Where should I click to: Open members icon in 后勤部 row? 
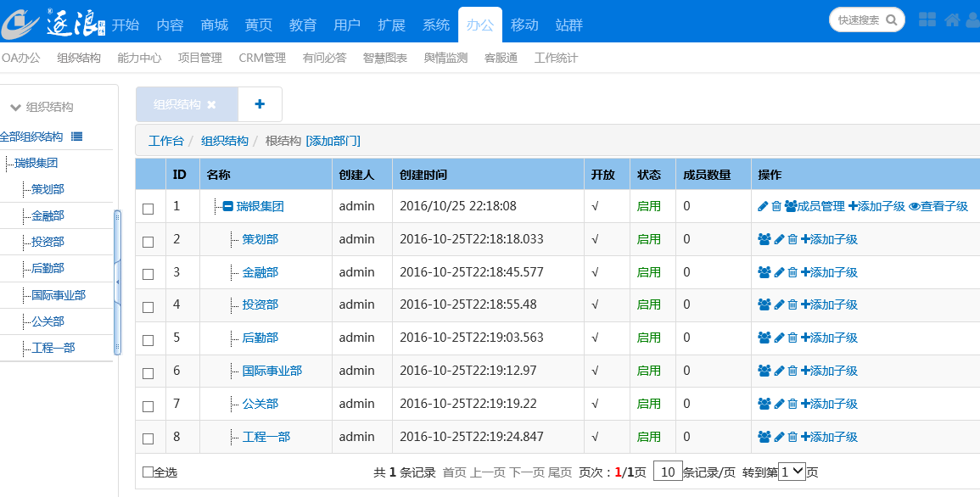(764, 338)
